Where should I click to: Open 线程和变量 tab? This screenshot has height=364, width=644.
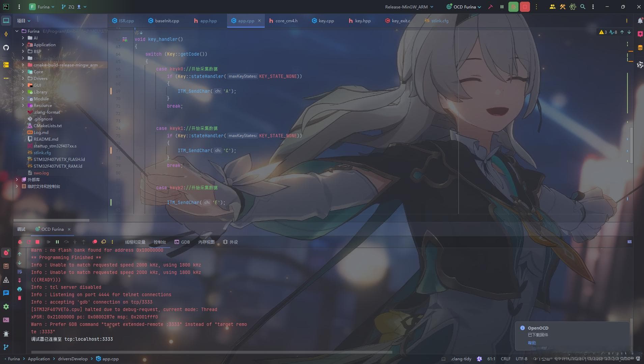tap(135, 242)
